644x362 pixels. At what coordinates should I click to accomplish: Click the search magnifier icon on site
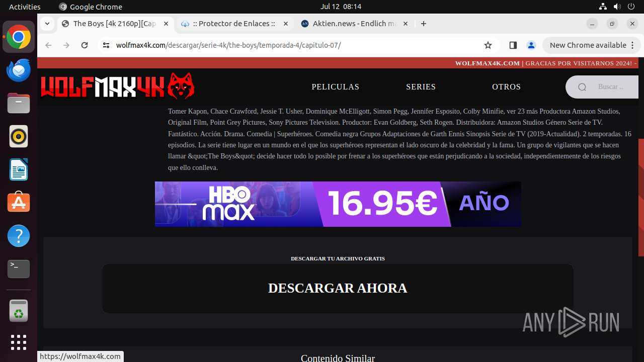click(x=582, y=87)
